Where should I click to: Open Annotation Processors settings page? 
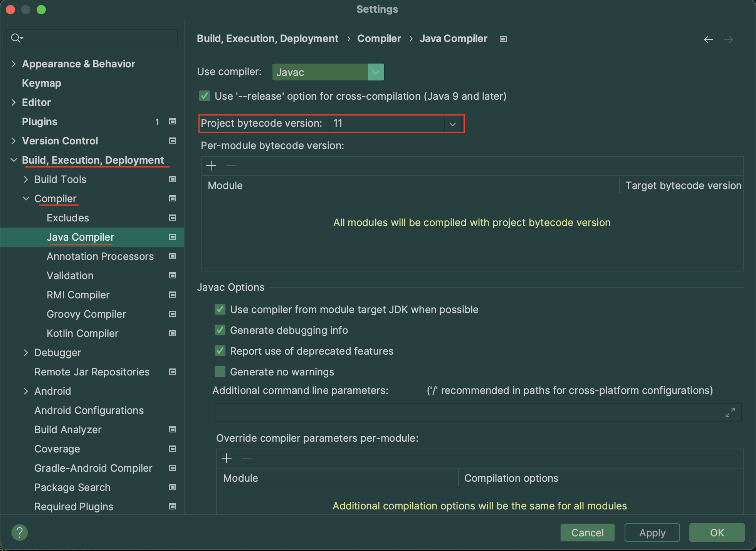(x=100, y=256)
